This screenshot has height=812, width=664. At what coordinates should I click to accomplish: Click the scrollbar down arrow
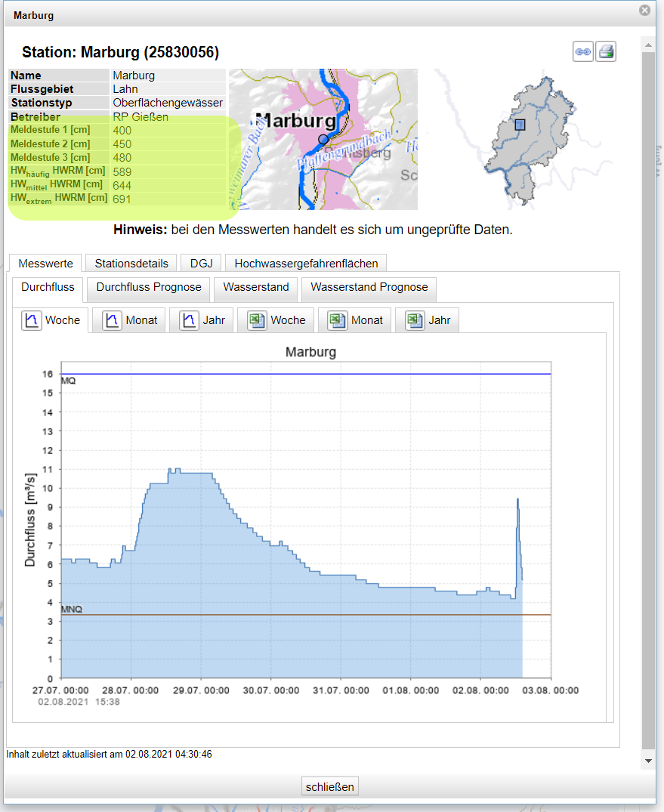(648, 761)
